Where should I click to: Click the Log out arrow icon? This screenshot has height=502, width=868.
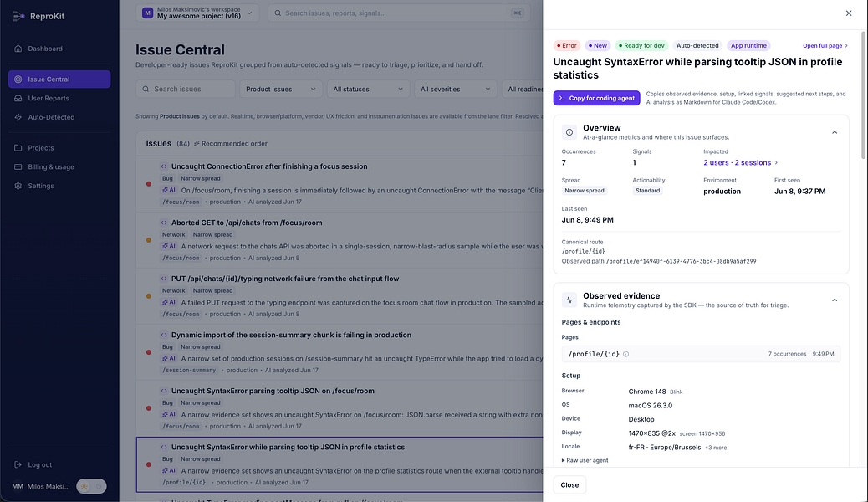click(18, 465)
